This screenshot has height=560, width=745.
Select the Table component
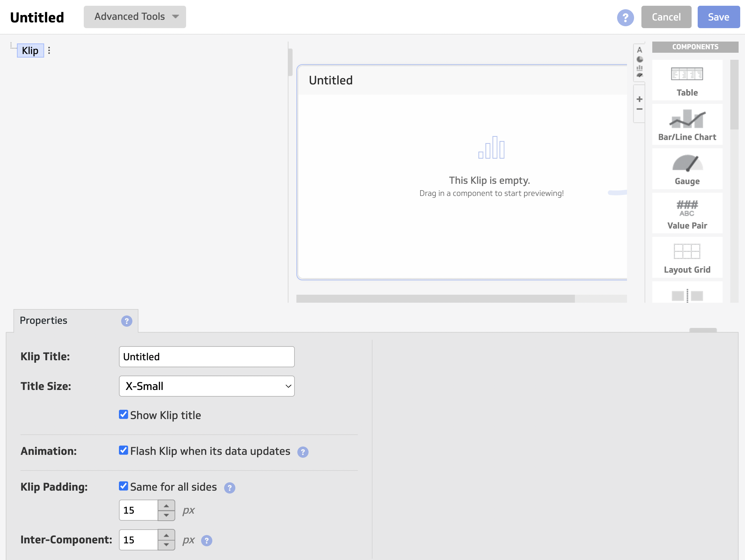(687, 80)
